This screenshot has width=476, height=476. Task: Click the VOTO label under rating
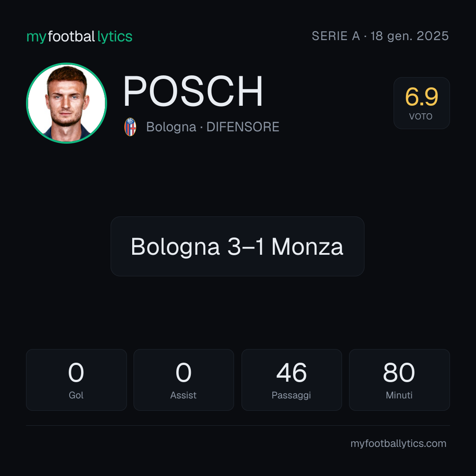click(421, 116)
